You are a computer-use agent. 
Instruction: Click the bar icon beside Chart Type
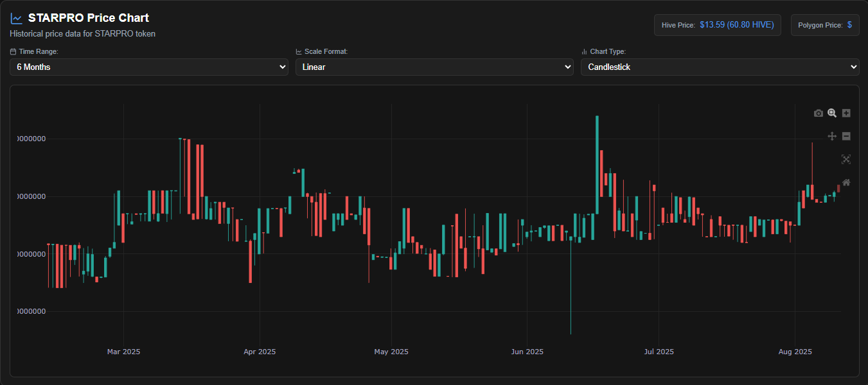click(584, 51)
